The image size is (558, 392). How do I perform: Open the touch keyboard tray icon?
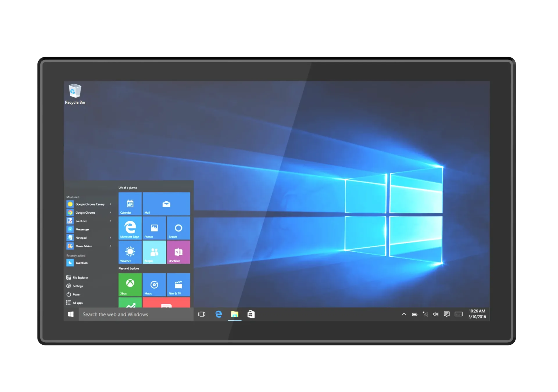(x=459, y=314)
